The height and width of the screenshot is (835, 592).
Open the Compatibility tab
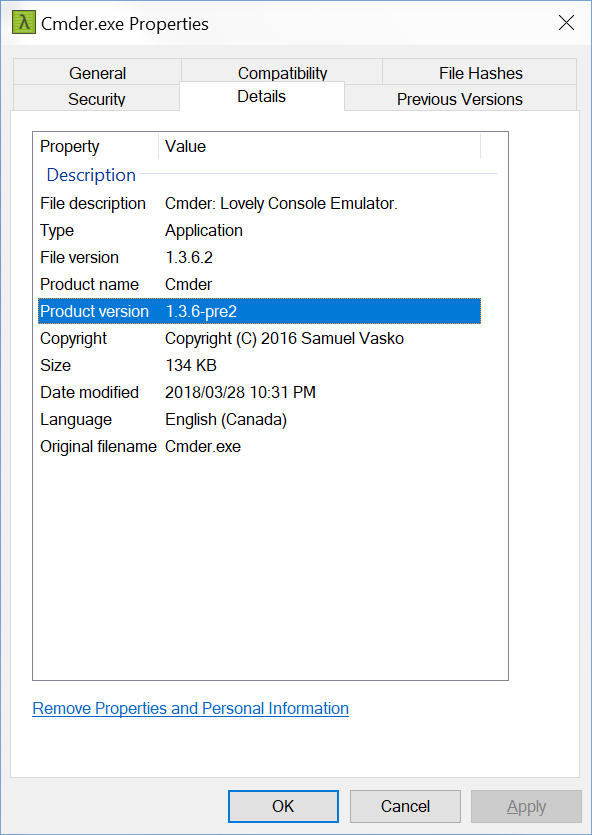282,71
